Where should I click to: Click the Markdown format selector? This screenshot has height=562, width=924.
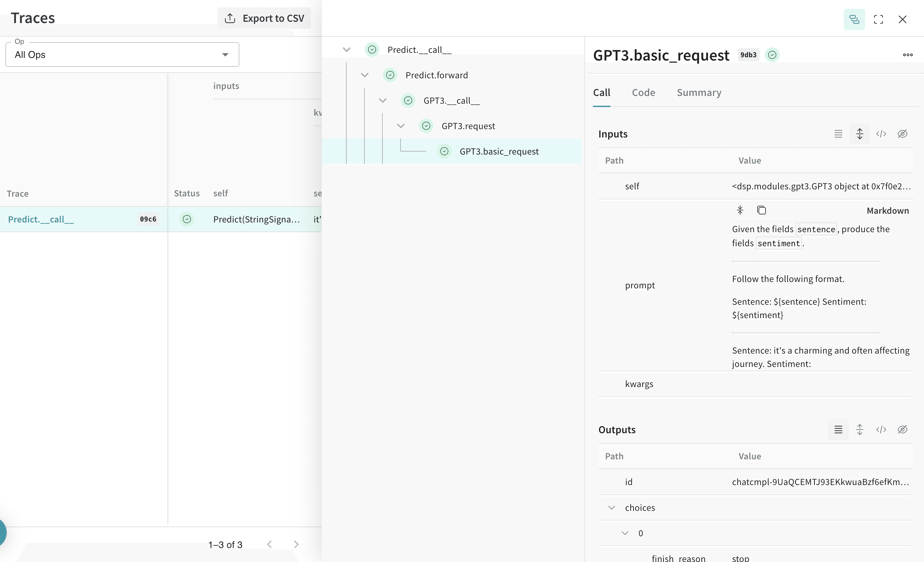[888, 210]
